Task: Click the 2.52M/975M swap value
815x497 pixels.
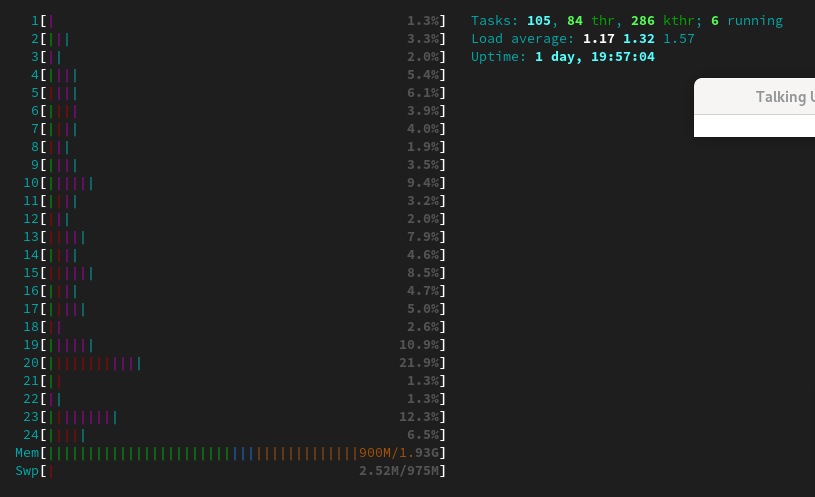Action: click(x=399, y=471)
